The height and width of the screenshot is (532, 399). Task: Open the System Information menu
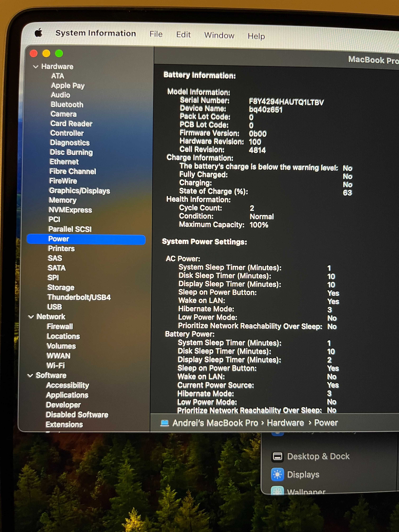(96, 33)
